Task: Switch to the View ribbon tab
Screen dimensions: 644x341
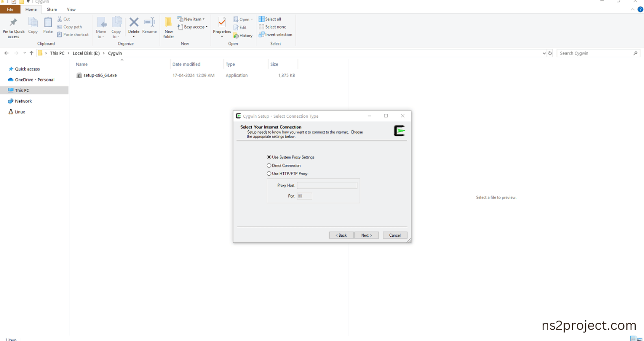Action: click(x=71, y=10)
